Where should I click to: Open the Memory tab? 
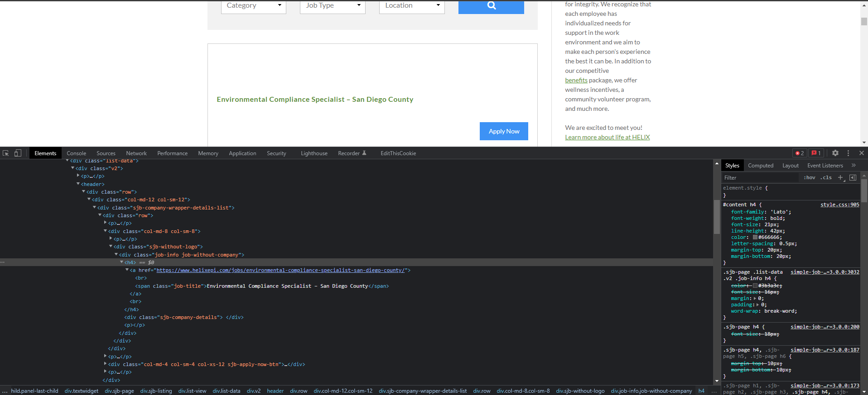[x=208, y=153]
